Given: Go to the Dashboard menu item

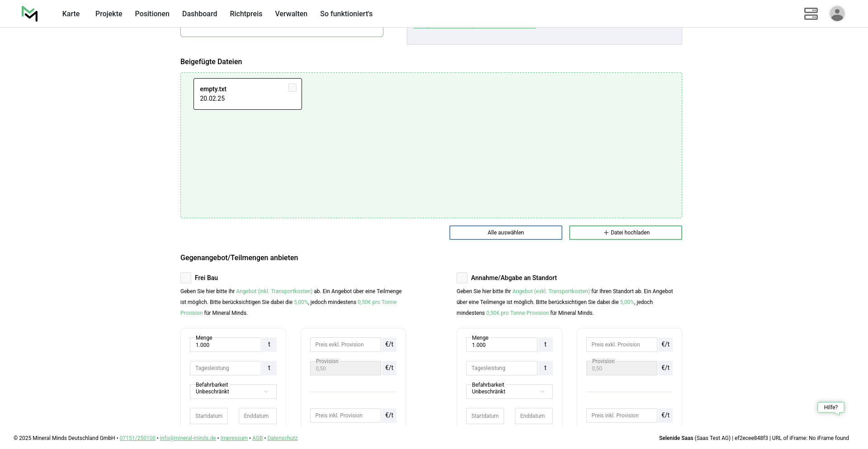Looking at the screenshot, I should click(x=199, y=14).
